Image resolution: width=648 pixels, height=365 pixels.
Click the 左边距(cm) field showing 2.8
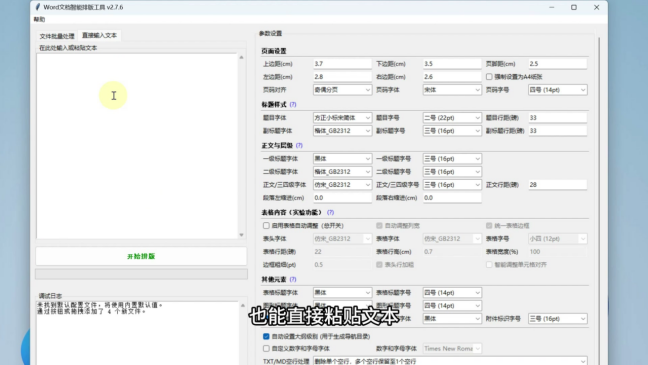[342, 77]
